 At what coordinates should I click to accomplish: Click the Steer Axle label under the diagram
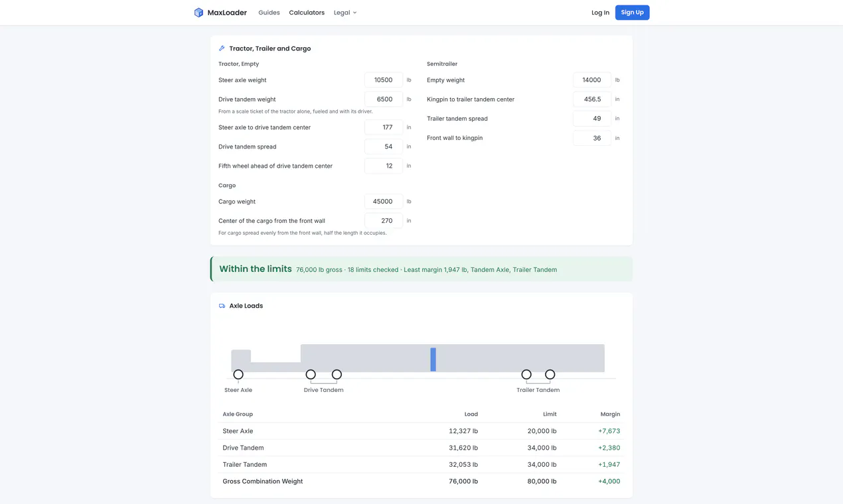point(238,390)
